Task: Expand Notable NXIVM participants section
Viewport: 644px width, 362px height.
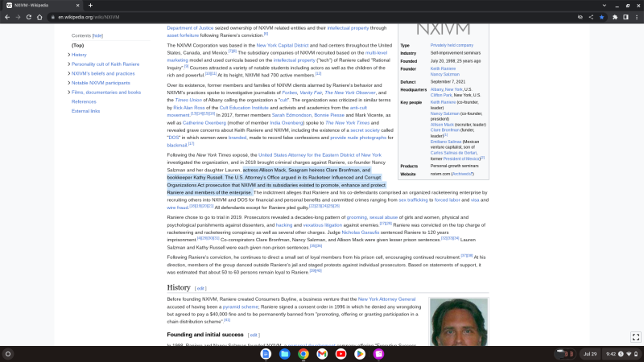Action: [x=68, y=83]
